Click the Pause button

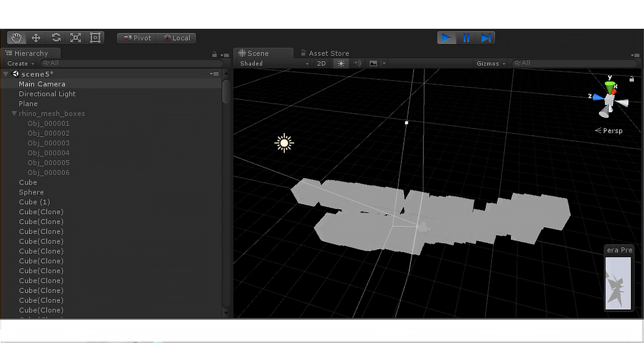tap(466, 38)
